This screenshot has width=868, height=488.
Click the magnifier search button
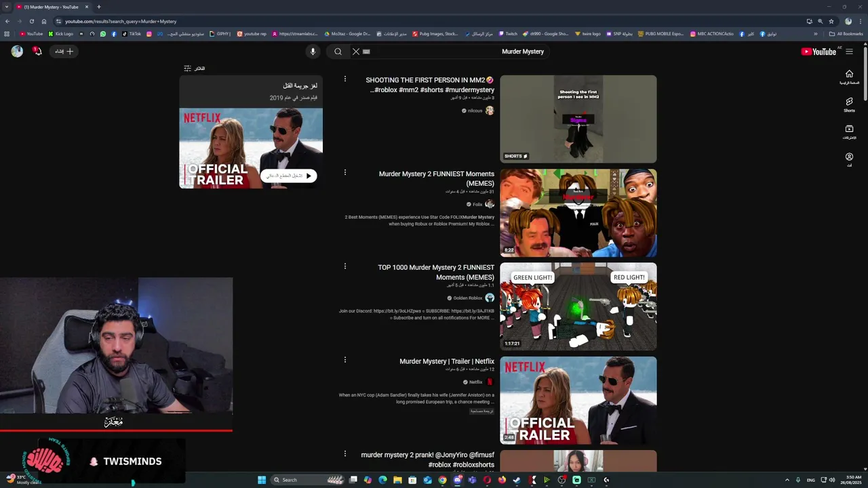pyautogui.click(x=338, y=52)
